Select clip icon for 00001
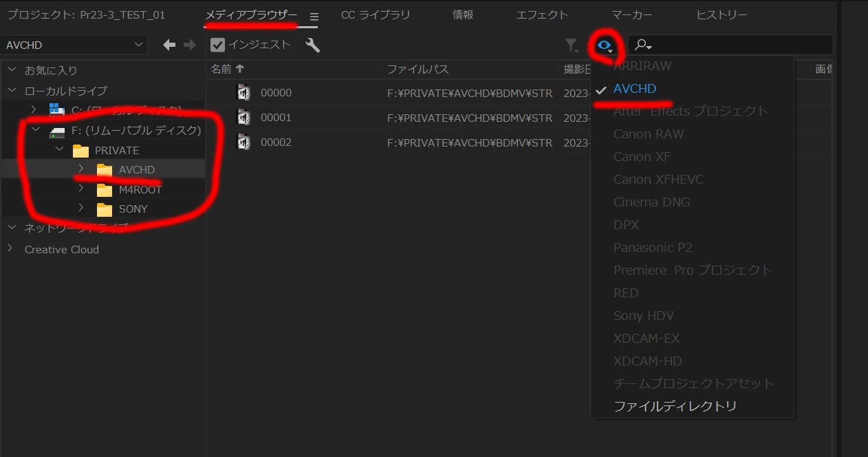868x457 pixels. (243, 118)
